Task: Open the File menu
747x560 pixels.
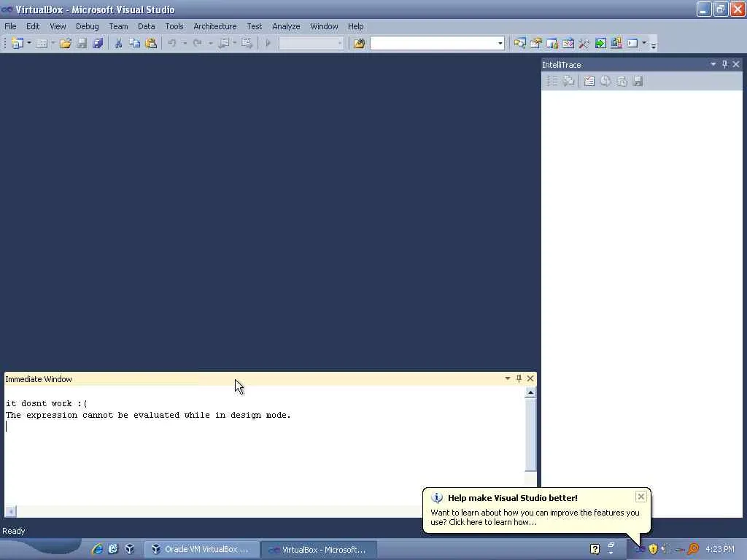Action: (x=10, y=26)
